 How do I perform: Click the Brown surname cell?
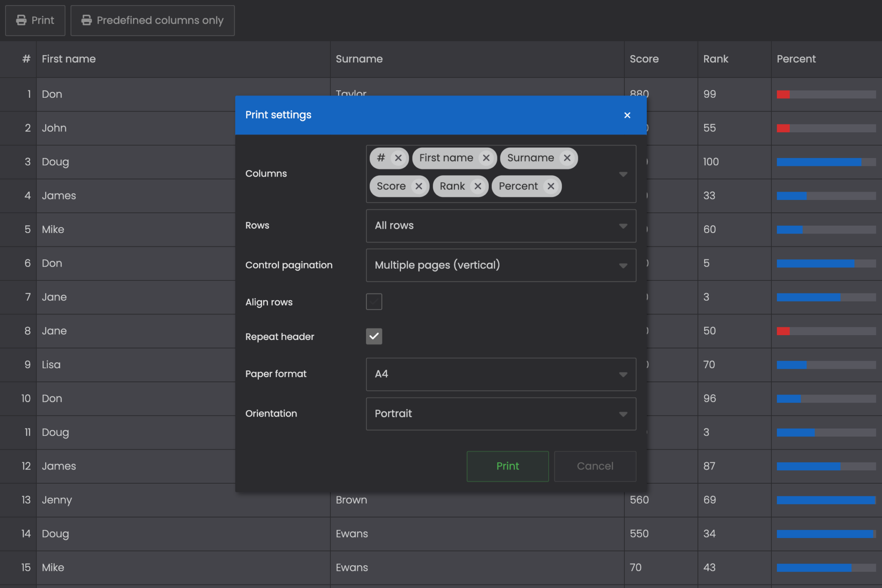pyautogui.click(x=477, y=500)
